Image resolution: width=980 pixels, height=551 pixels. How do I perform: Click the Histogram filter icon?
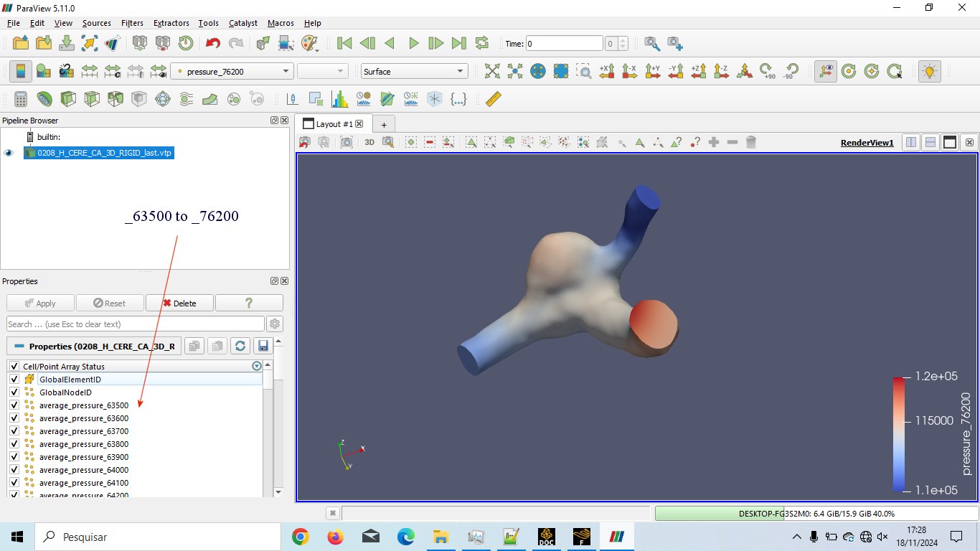tap(339, 98)
